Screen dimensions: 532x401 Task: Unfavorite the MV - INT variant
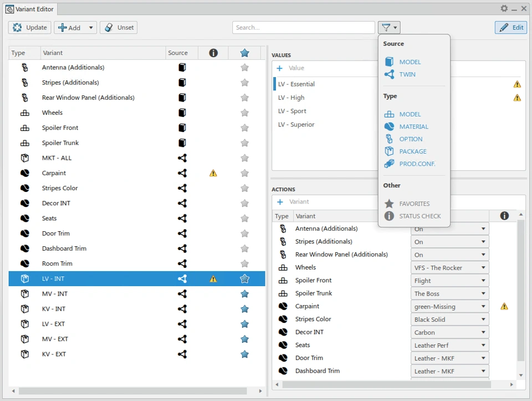(244, 294)
